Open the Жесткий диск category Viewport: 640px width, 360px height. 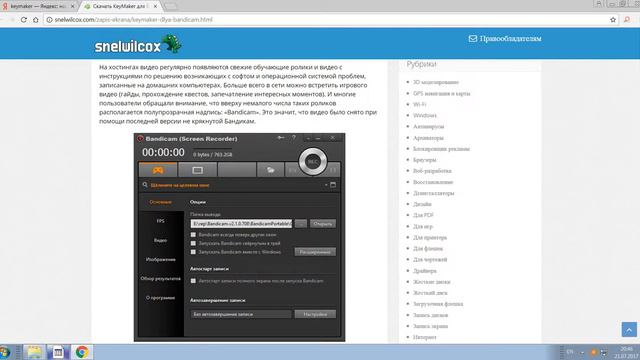tap(430, 293)
